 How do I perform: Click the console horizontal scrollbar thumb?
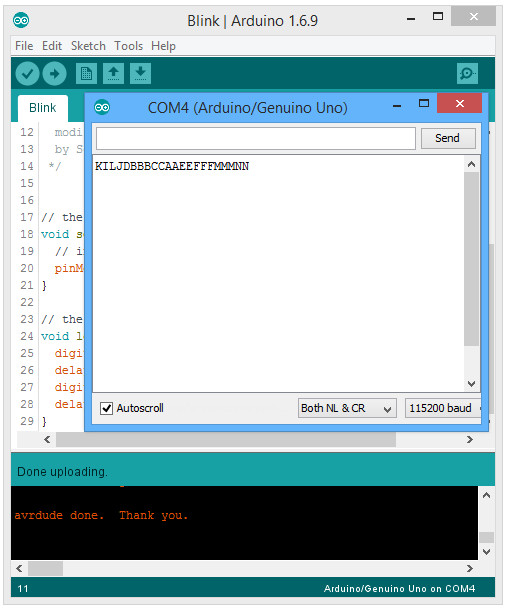point(45,569)
